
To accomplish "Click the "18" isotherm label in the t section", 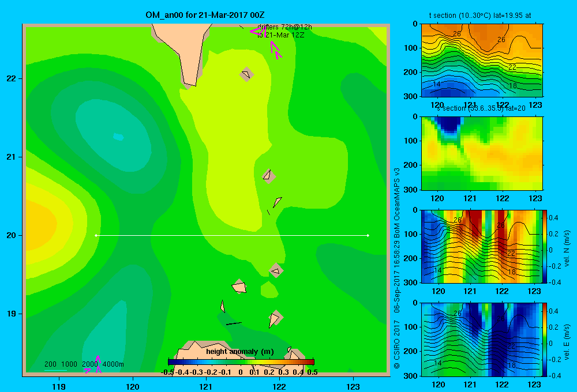I will point(512,86).
